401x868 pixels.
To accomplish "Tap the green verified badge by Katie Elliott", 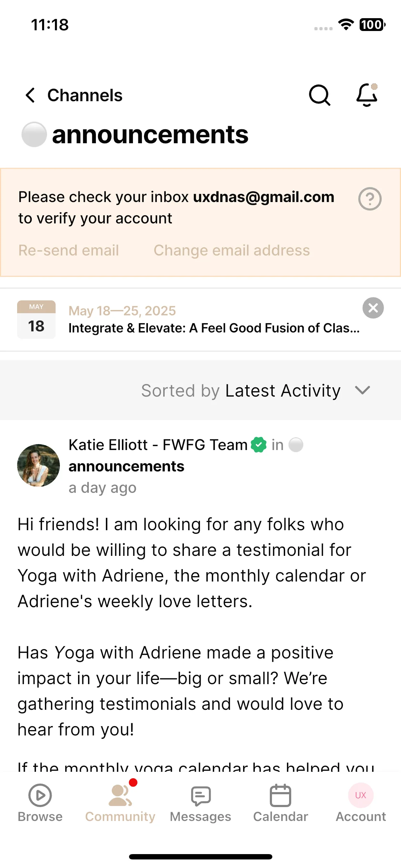I will [258, 445].
